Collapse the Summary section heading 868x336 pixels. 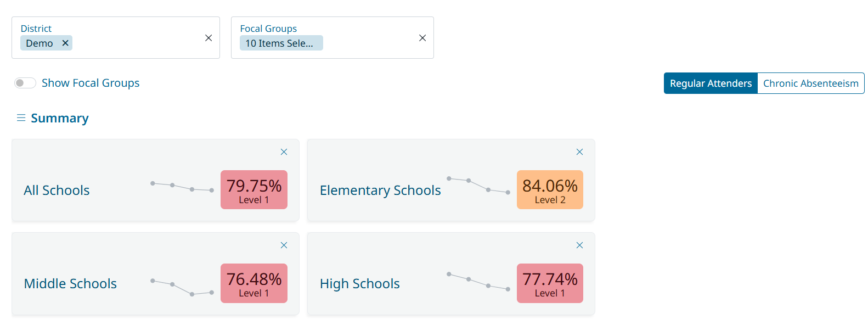click(60, 118)
